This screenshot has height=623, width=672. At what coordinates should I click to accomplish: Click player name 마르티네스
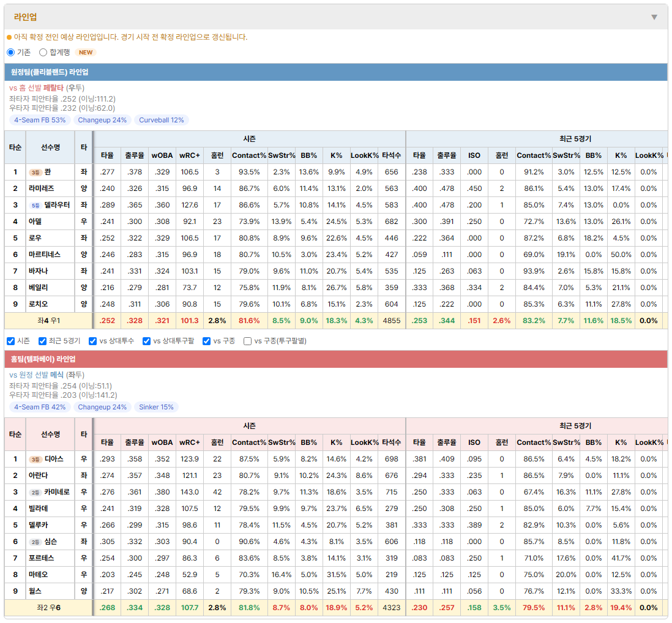point(45,255)
